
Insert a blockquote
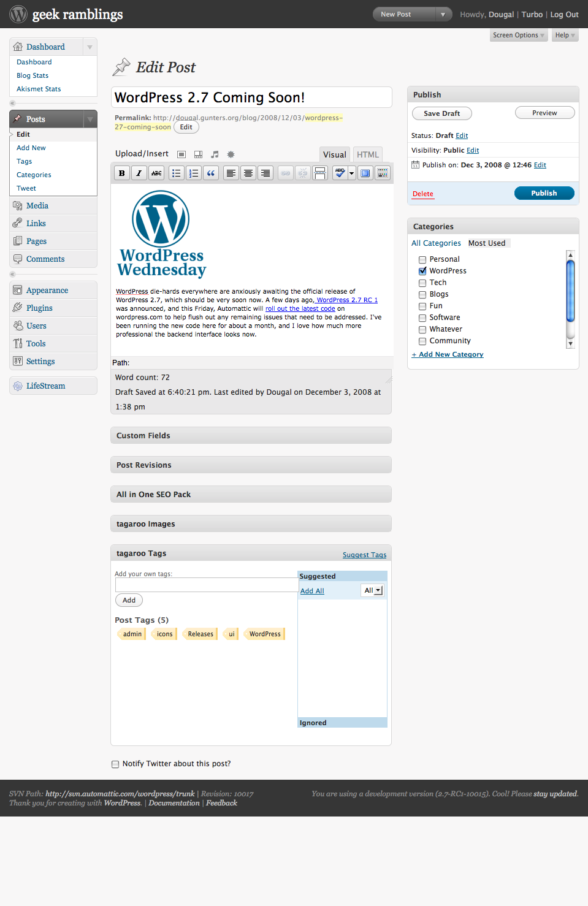211,173
